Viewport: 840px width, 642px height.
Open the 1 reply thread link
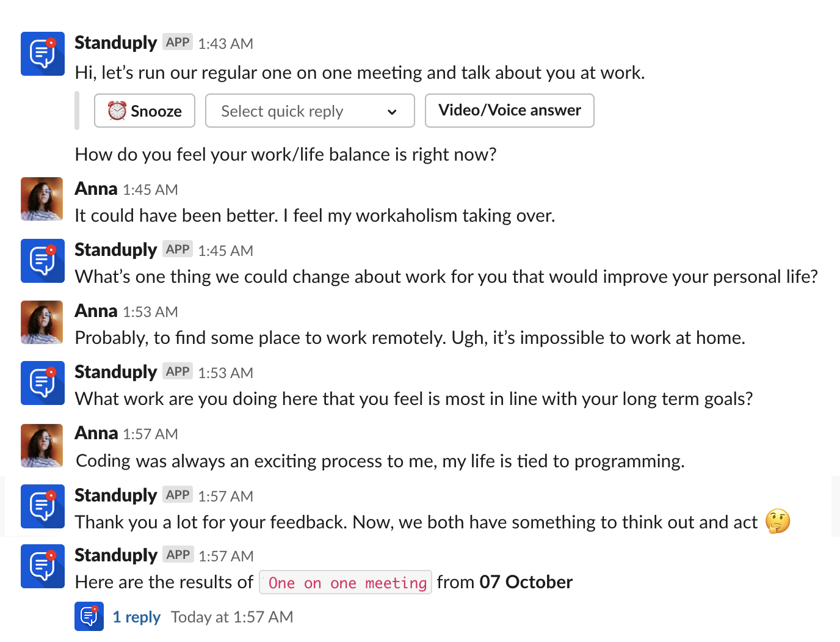(x=137, y=617)
